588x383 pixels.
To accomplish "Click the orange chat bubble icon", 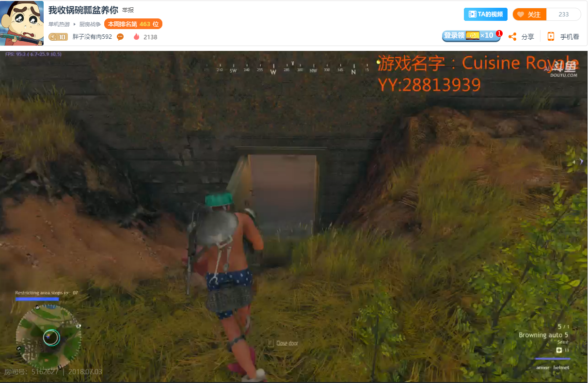I will (x=120, y=37).
